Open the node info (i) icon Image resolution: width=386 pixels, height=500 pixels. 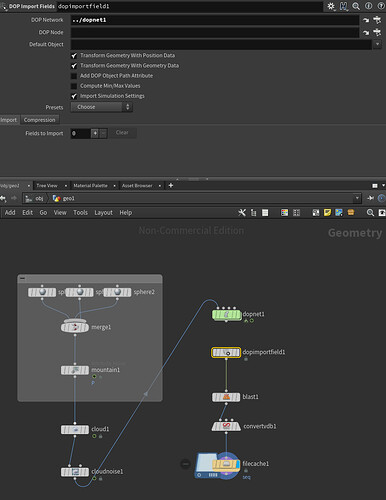coord(369,6)
